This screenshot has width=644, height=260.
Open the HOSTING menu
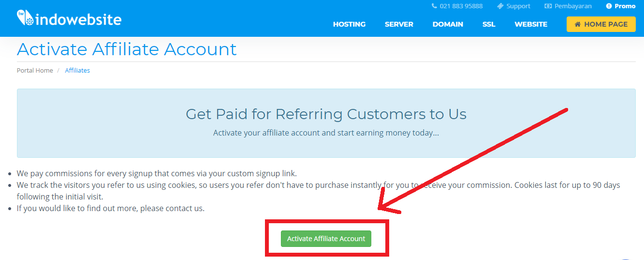point(349,24)
